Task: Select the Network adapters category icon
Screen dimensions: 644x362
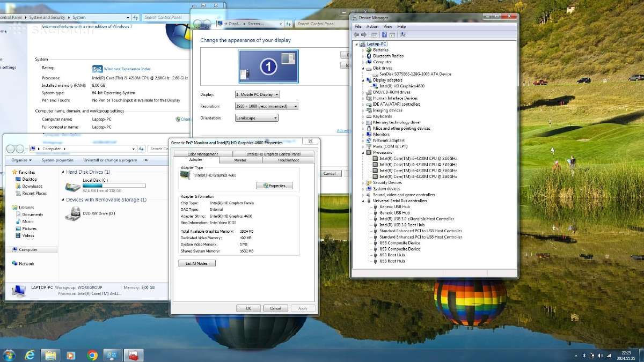Action: 369,141
